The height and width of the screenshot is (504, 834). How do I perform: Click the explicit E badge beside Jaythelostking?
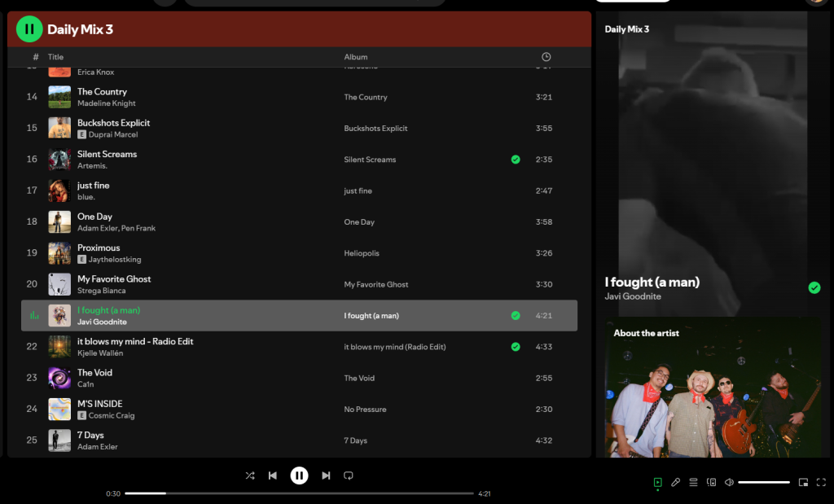click(82, 260)
